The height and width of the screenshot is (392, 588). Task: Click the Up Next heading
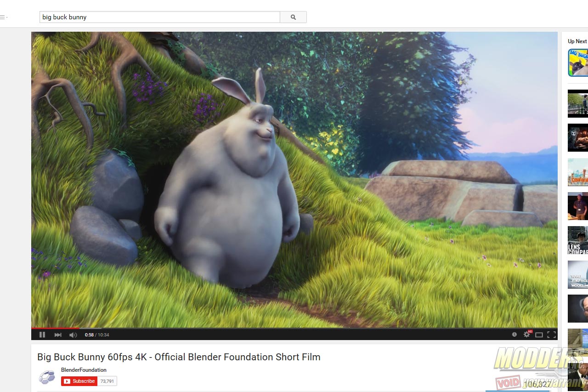[x=577, y=41]
